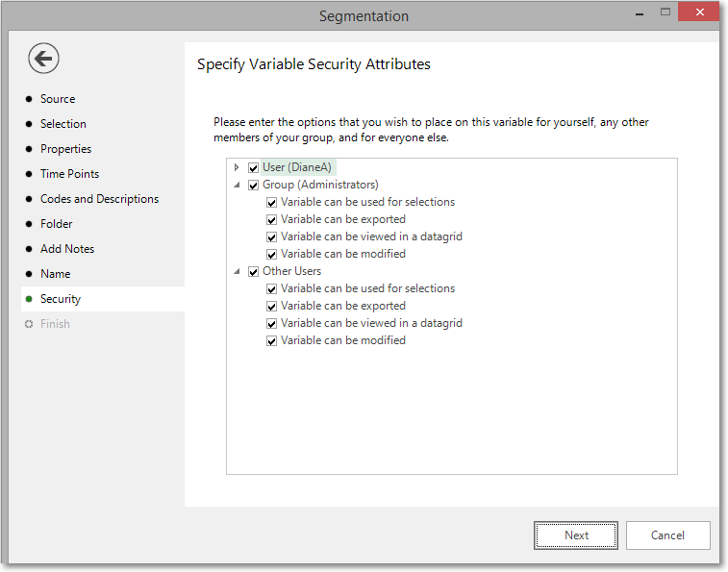Close the Segmentation window
Image resolution: width=728 pixels, height=572 pixels.
coord(699,12)
